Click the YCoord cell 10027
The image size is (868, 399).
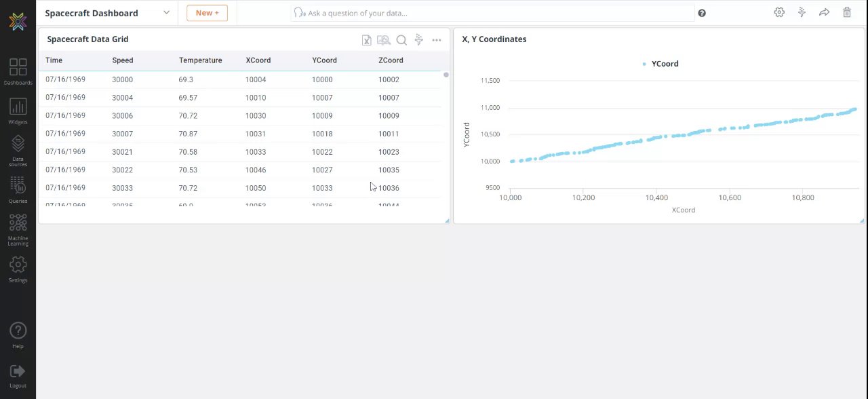[322, 170]
